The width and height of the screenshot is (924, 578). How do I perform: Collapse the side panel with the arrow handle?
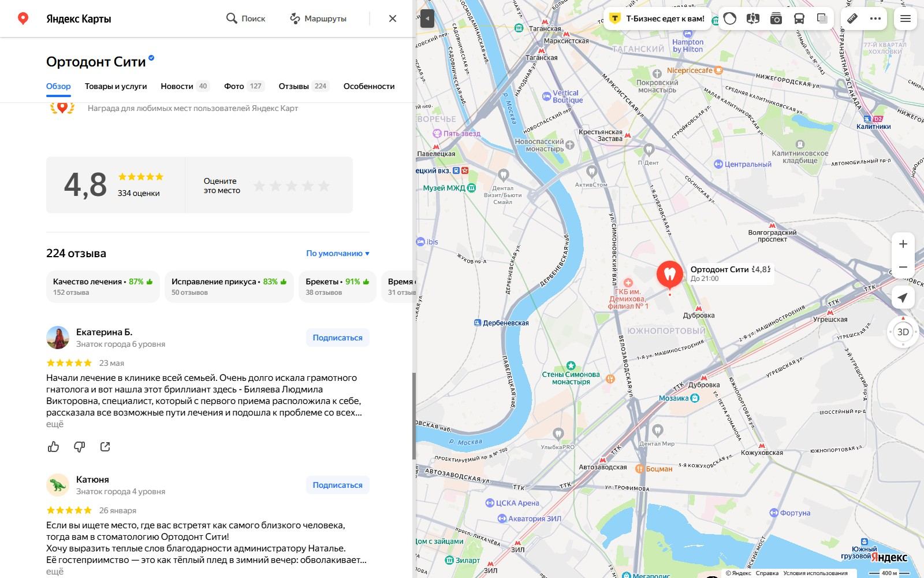427,18
